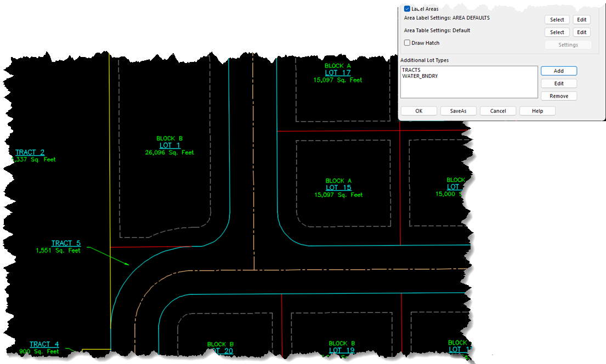Confirm the dialog with OK
The width and height of the screenshot is (606, 364).
(418, 110)
